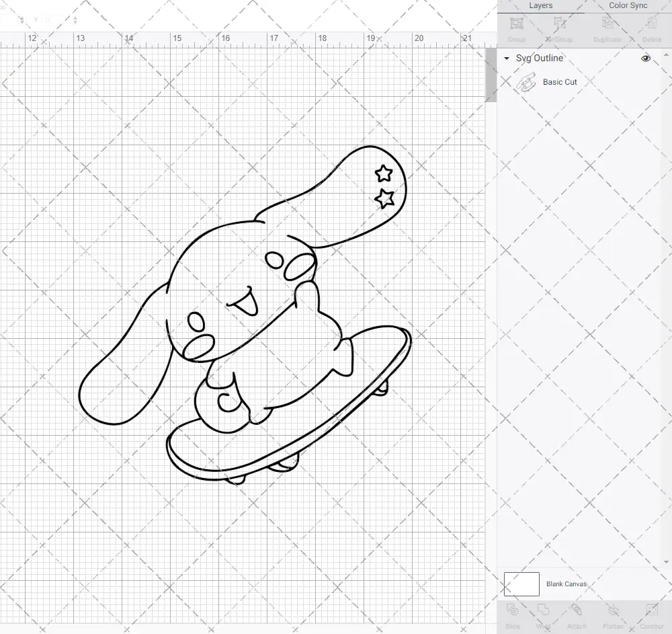672x634 pixels.
Task: Hide the Svg Outline layer
Action: click(645, 58)
